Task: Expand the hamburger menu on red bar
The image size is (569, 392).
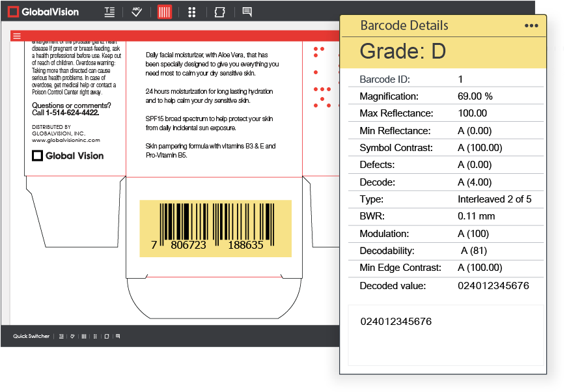Action: pos(17,36)
